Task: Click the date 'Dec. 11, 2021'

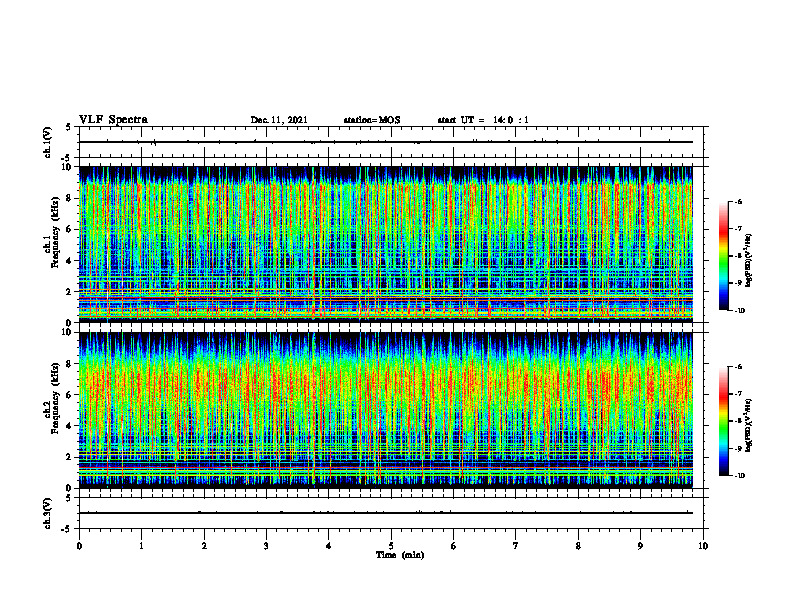Action: [279, 120]
